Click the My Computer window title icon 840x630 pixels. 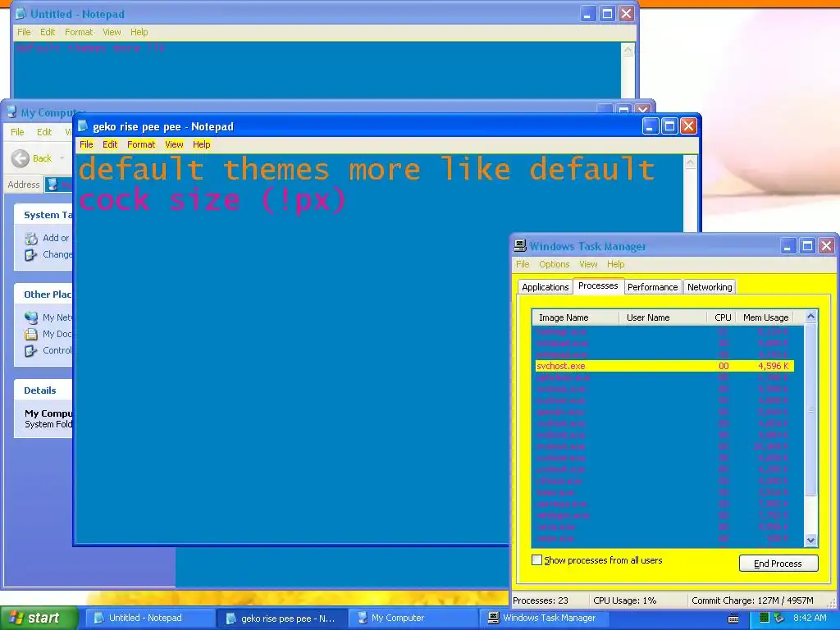tap(11, 112)
